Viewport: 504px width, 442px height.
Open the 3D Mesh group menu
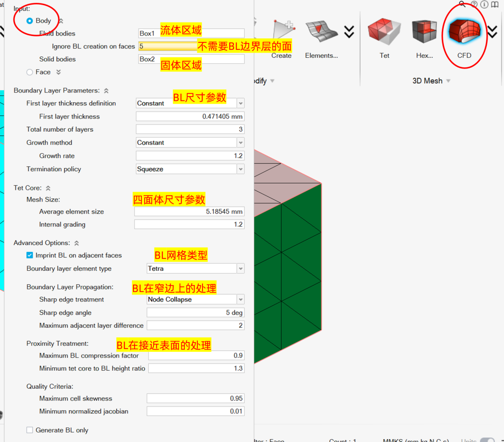[448, 80]
